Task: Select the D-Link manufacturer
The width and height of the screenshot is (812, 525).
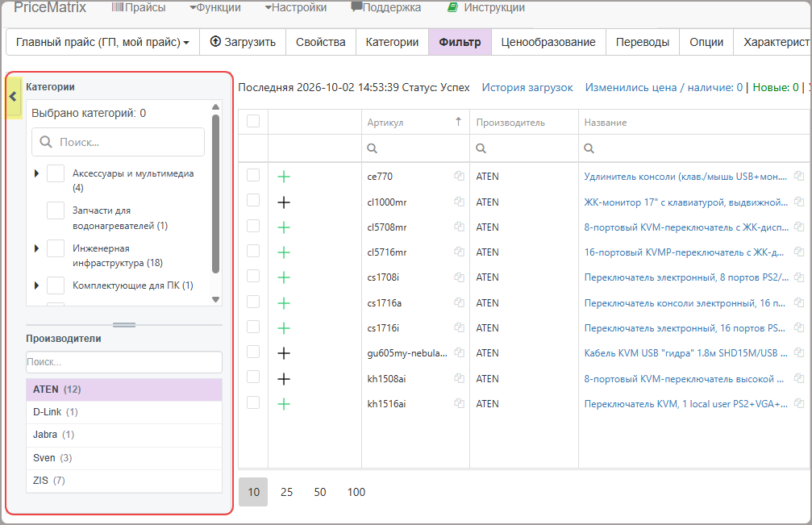Action: [124, 412]
